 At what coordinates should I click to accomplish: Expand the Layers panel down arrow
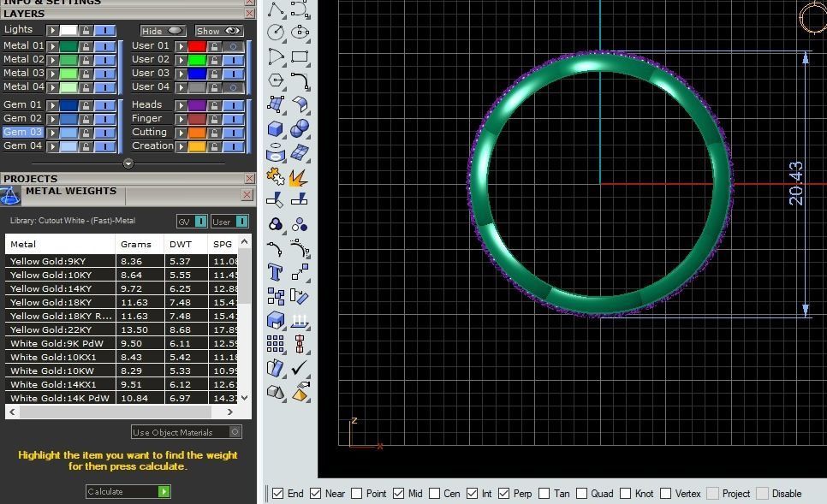click(x=128, y=163)
